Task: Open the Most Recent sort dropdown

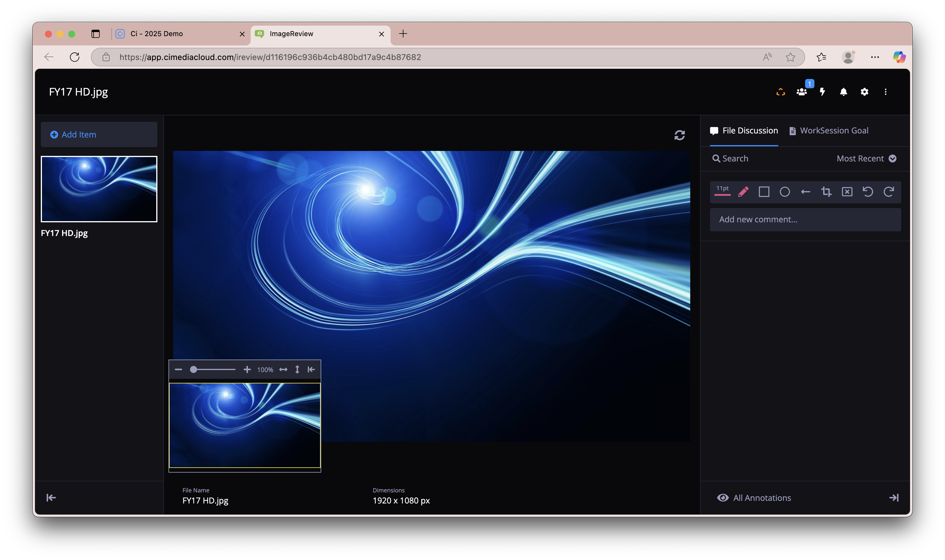Action: coord(866,159)
